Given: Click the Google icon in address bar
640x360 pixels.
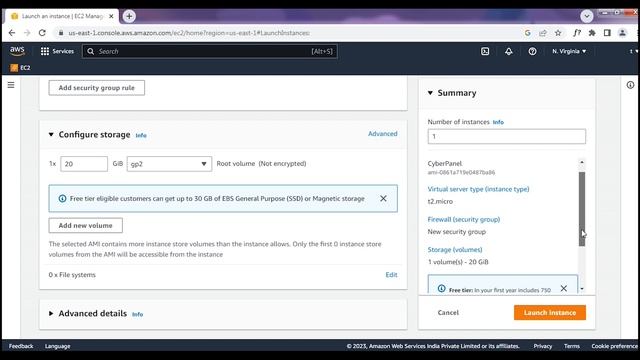Looking at the screenshot, I should coord(527,33).
